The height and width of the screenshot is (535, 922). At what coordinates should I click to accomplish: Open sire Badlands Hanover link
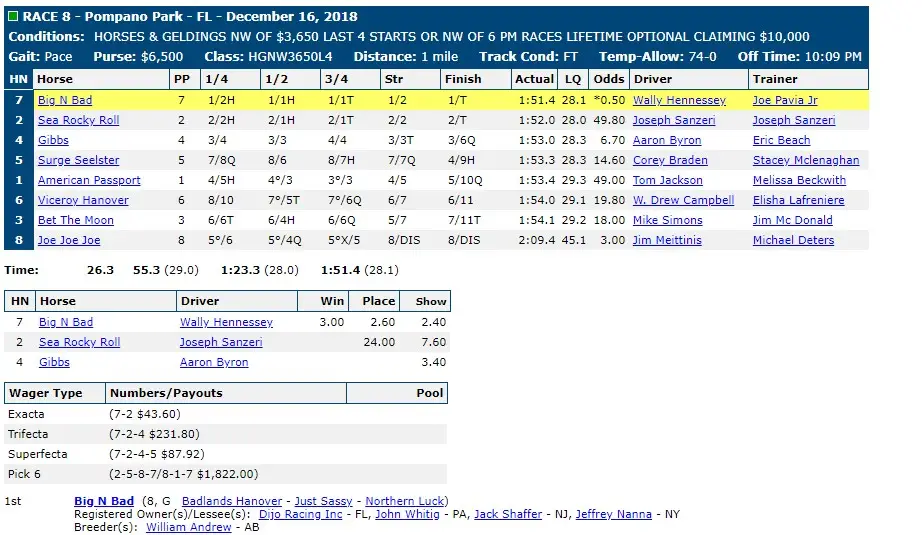pyautogui.click(x=232, y=501)
